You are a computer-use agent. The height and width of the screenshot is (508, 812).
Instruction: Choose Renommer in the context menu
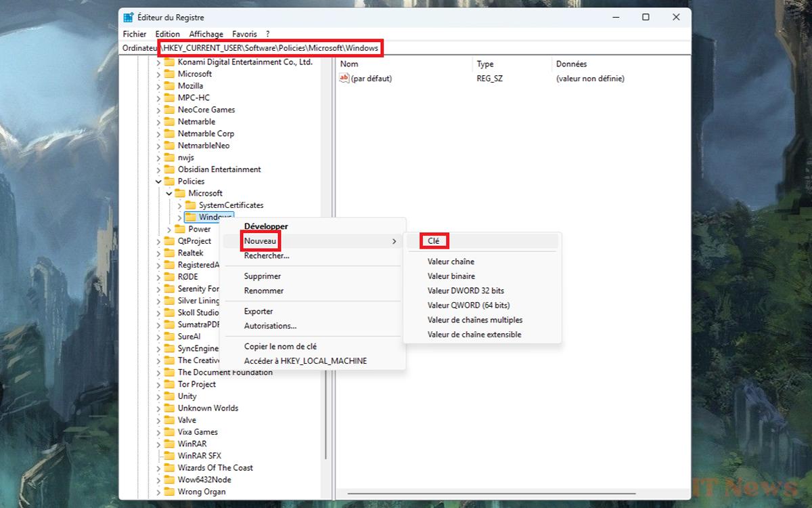pyautogui.click(x=313, y=291)
